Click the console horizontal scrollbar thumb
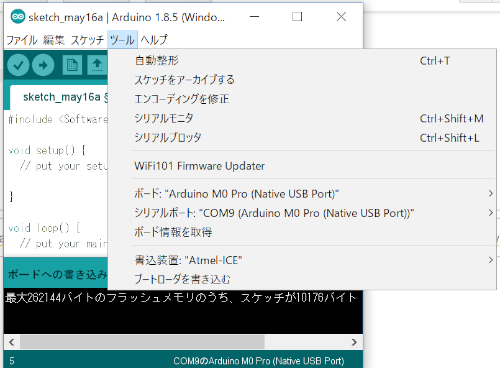The height and width of the screenshot is (368, 500). [x=142, y=342]
